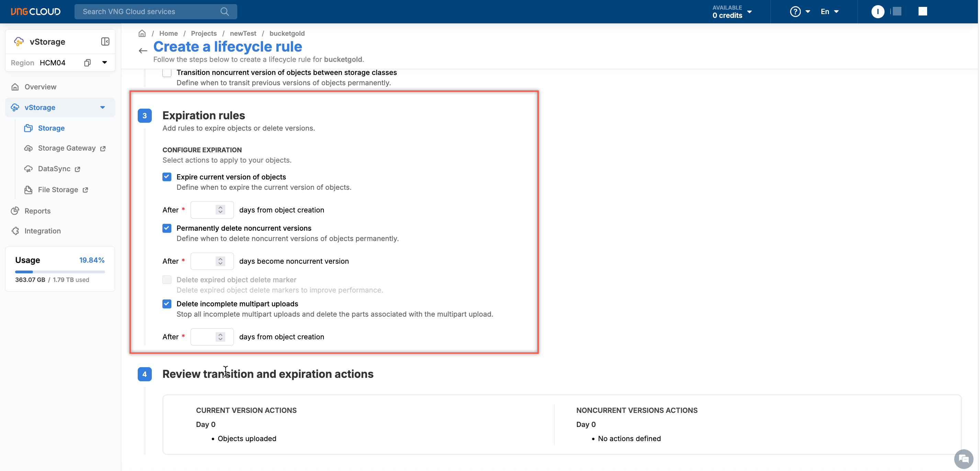Viewport: 980px width, 471px height.
Task: Uncheck Delete incomplete multipart uploads
Action: (167, 304)
